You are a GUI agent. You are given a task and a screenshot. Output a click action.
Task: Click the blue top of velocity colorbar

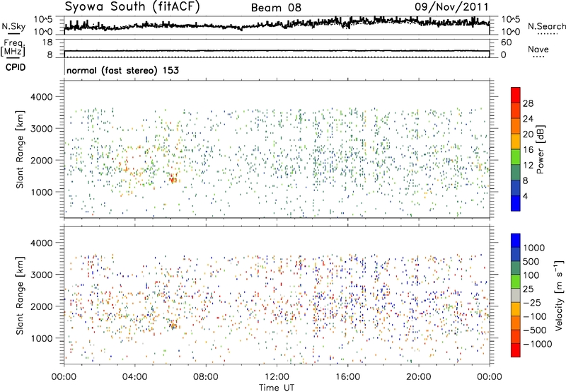516,241
